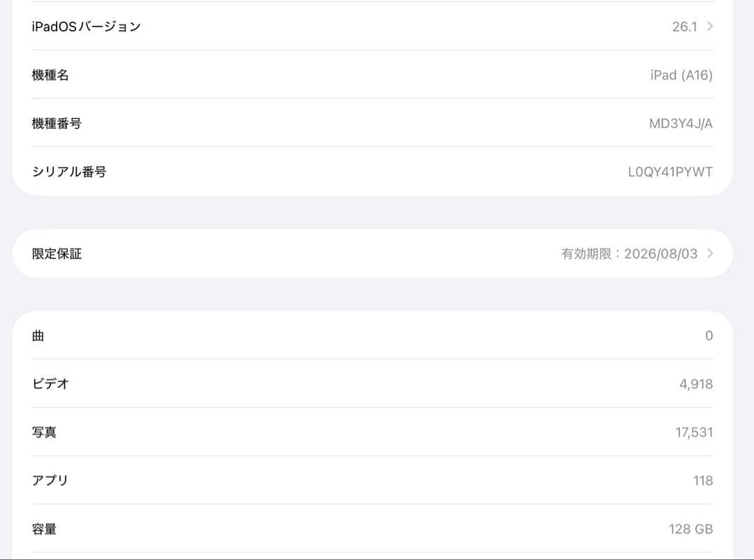This screenshot has height=560, width=754.
Task: Select the 機種名 label
Action: pyautogui.click(x=51, y=75)
